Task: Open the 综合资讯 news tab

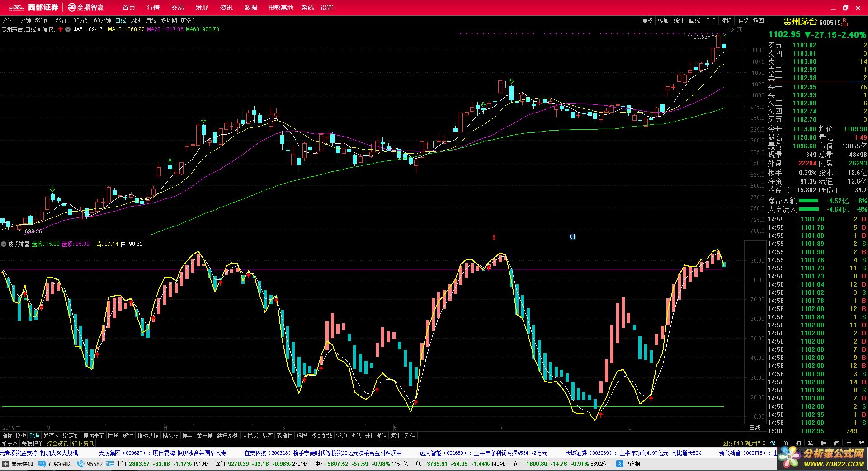Action: 58,443
